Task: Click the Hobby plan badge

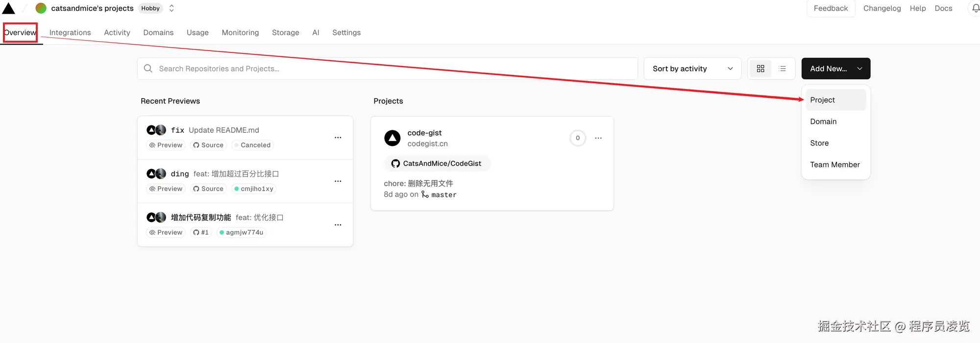Action: coord(150,8)
